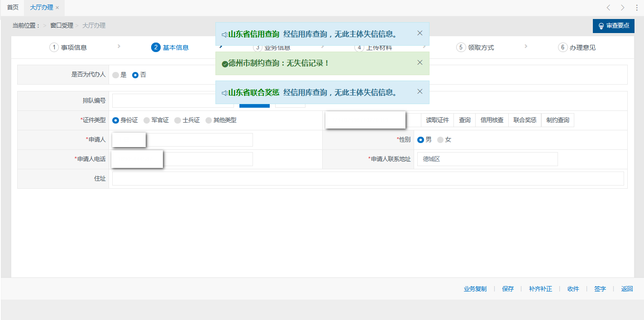Screen dimensions: 644x320
Task: Dismiss the 山东省信用查询 notification
Action: pos(420,33)
